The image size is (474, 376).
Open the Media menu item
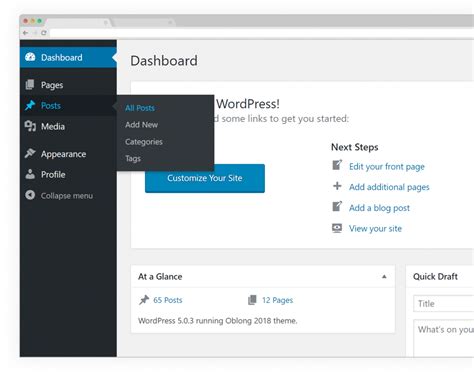(68, 126)
